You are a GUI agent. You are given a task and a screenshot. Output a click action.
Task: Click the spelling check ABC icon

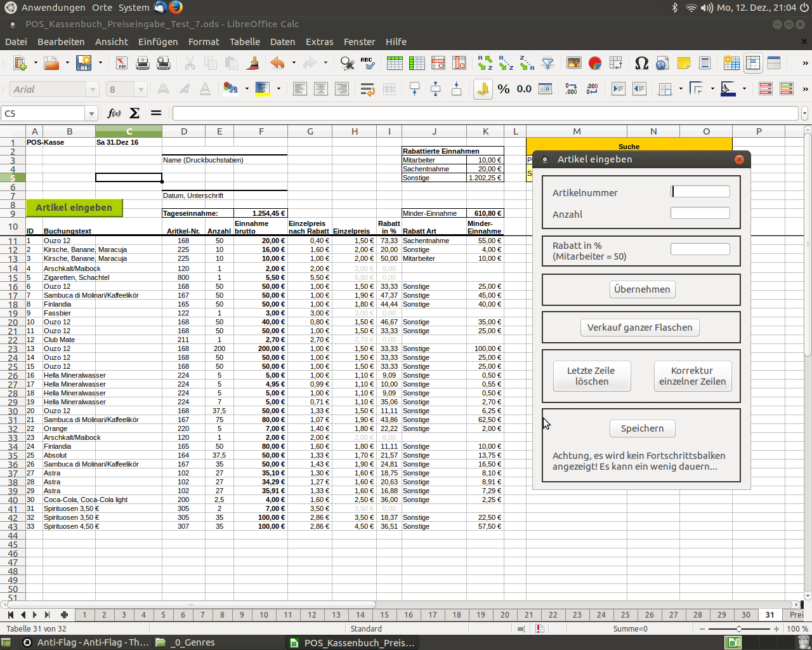(367, 63)
